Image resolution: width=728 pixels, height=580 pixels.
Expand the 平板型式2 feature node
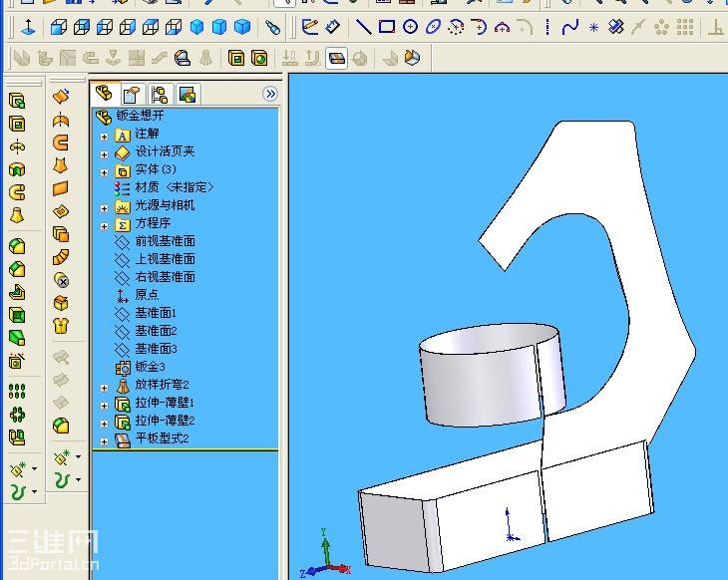click(x=104, y=441)
